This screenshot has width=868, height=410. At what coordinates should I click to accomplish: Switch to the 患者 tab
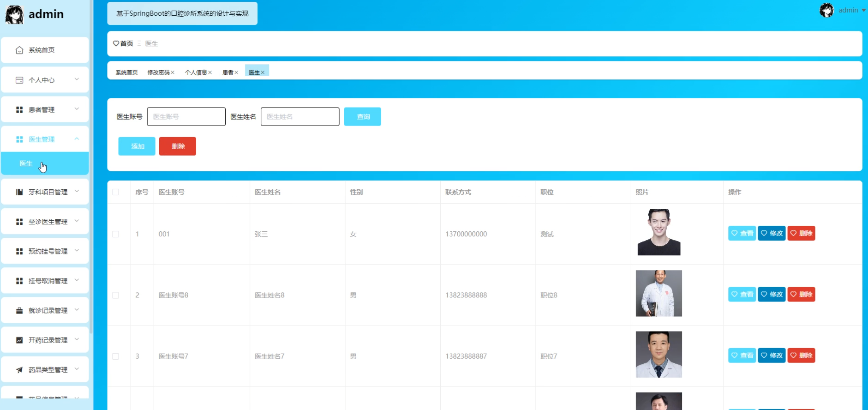tap(228, 72)
